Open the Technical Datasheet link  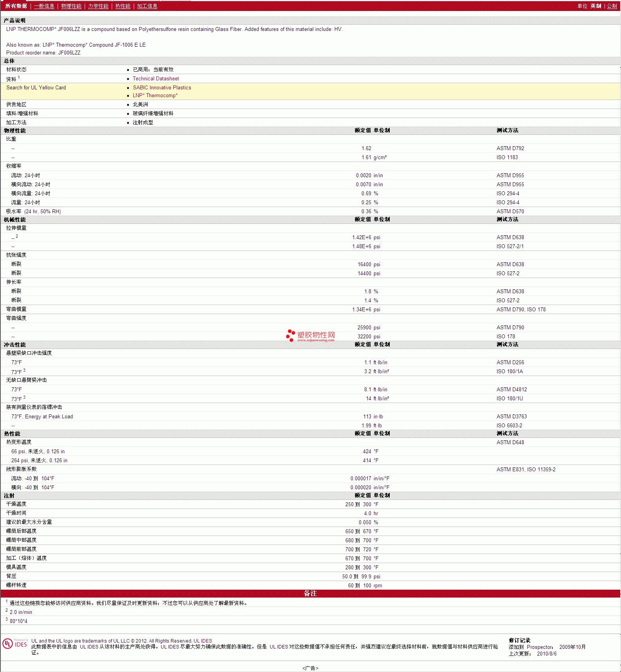pos(156,78)
